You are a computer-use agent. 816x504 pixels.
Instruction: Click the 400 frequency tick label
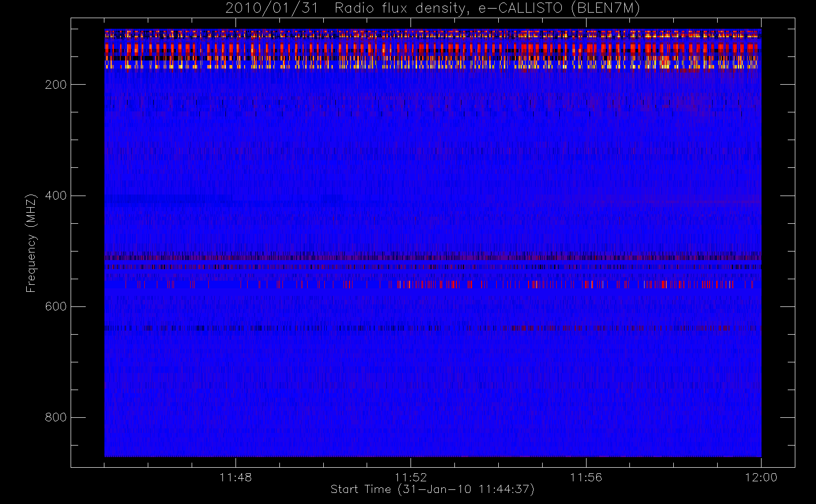pyautogui.click(x=56, y=196)
